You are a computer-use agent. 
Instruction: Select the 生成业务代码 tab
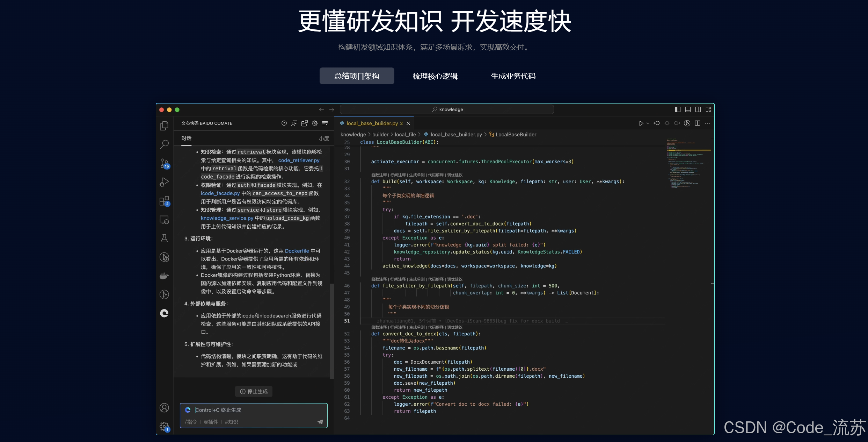tap(513, 76)
